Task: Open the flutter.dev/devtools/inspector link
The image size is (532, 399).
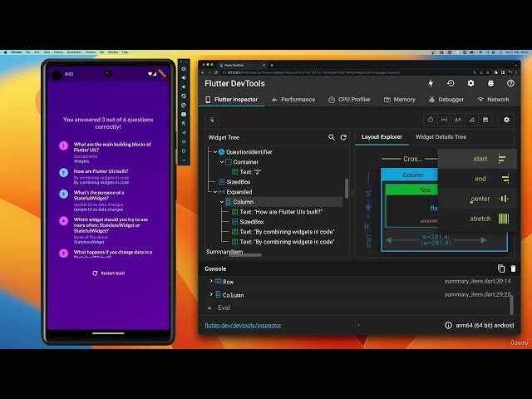Action: [x=243, y=325]
